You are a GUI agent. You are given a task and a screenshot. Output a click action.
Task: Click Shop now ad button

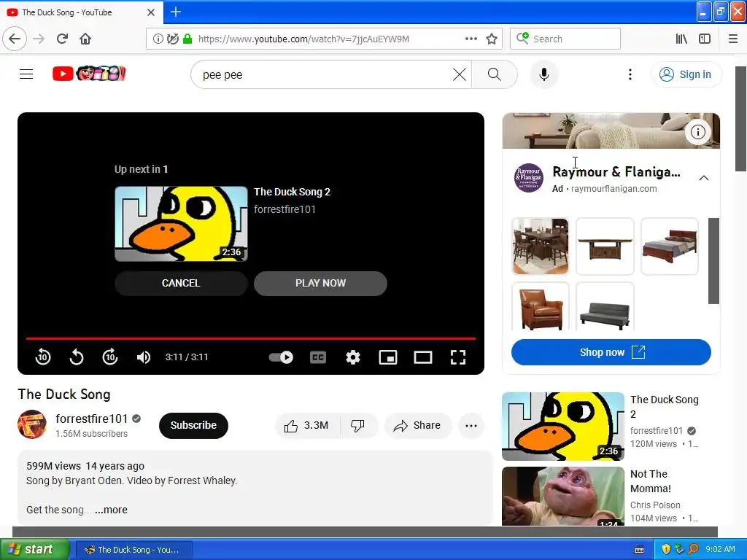pyautogui.click(x=611, y=352)
